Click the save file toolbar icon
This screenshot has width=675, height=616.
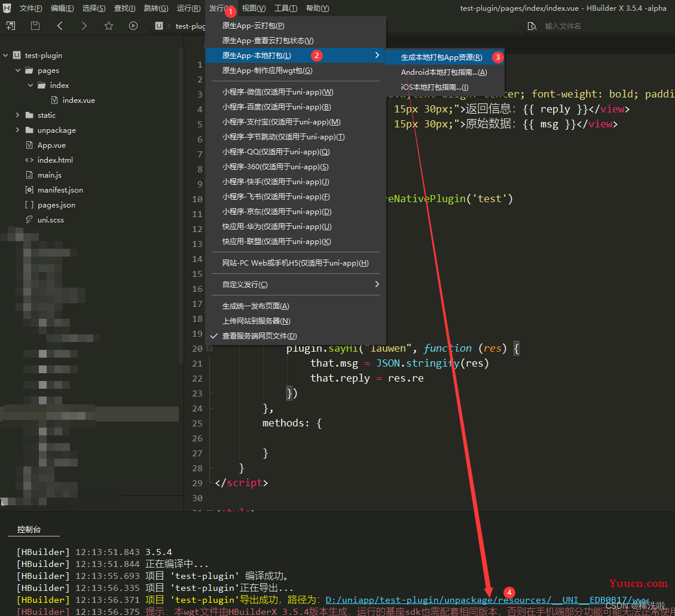tap(35, 26)
